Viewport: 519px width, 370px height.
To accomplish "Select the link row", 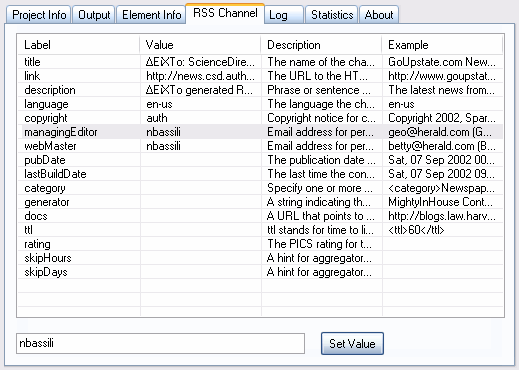I will [x=260, y=76].
